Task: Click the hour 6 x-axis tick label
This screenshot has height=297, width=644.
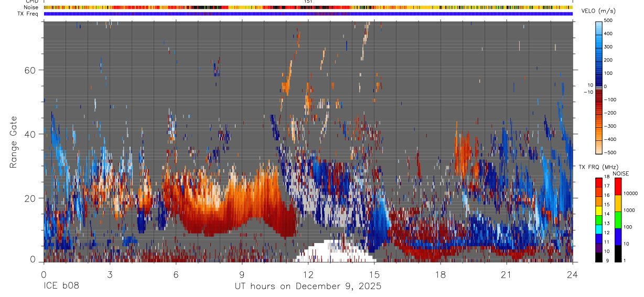Action: pyautogui.click(x=176, y=274)
